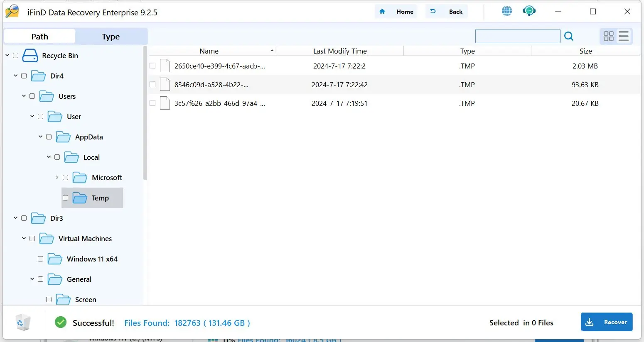Click the green success checkmark icon

point(61,322)
